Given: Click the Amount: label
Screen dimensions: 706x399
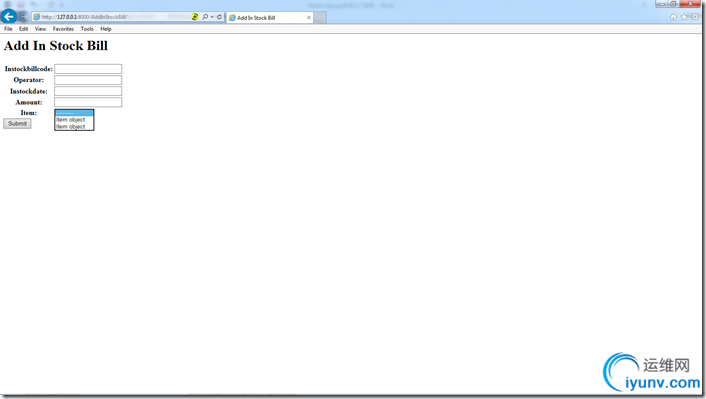Looking at the screenshot, I should click(x=28, y=102).
